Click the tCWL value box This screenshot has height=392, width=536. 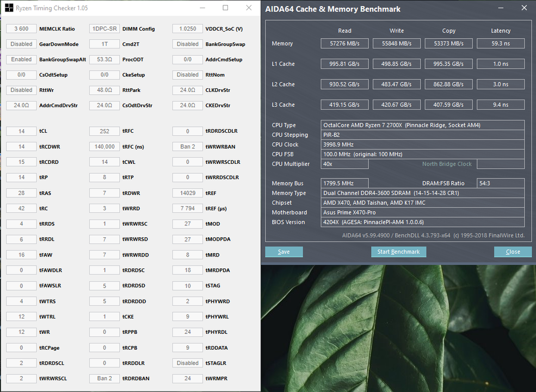click(104, 162)
